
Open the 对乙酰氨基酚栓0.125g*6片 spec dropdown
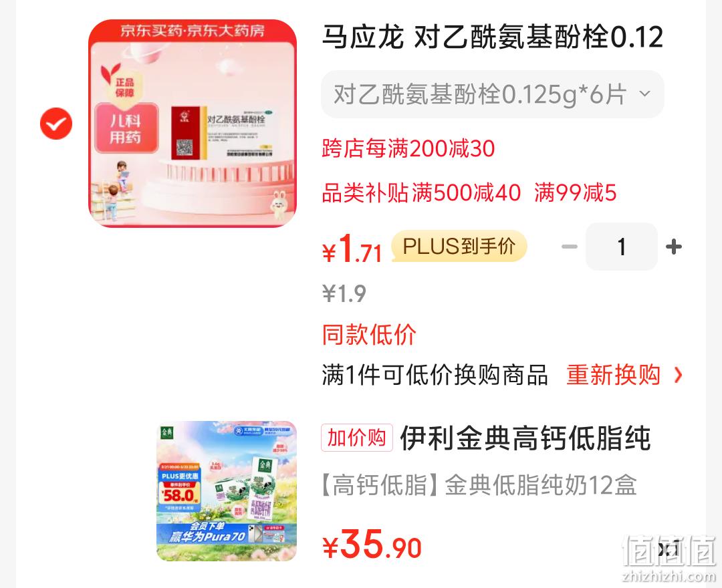(492, 94)
